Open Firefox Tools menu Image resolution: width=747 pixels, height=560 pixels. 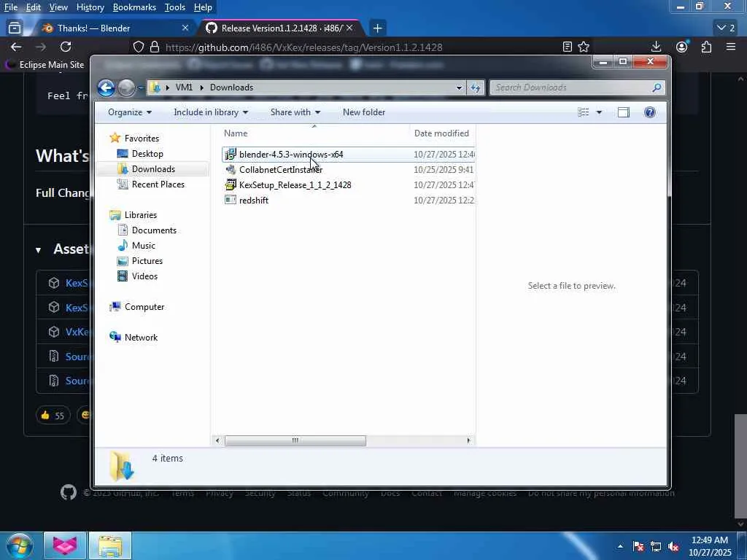pos(175,7)
